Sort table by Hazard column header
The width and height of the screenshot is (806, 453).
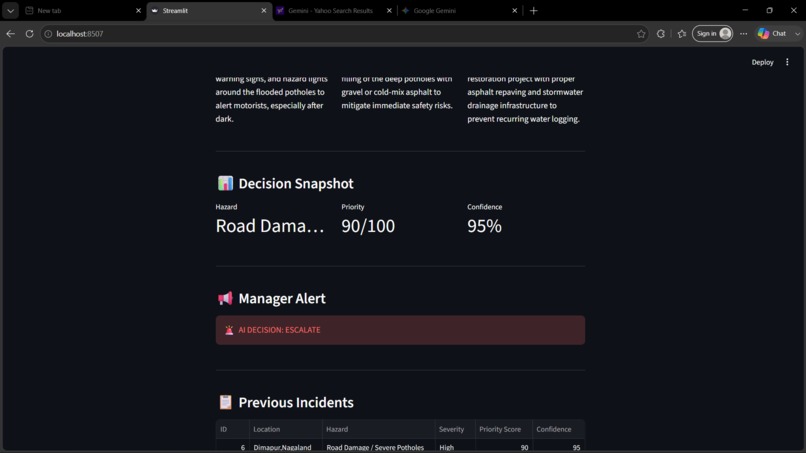[x=378, y=429]
